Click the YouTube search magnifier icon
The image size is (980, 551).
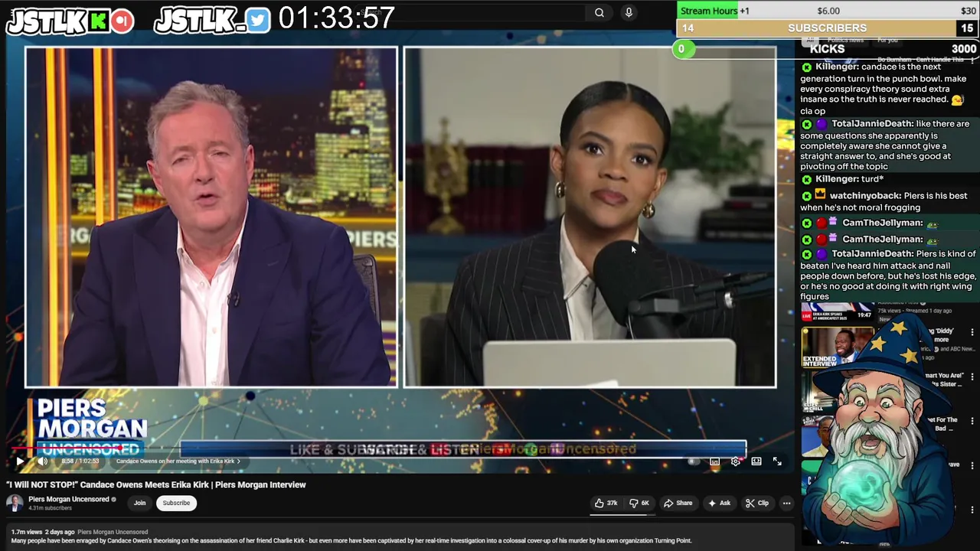[599, 12]
